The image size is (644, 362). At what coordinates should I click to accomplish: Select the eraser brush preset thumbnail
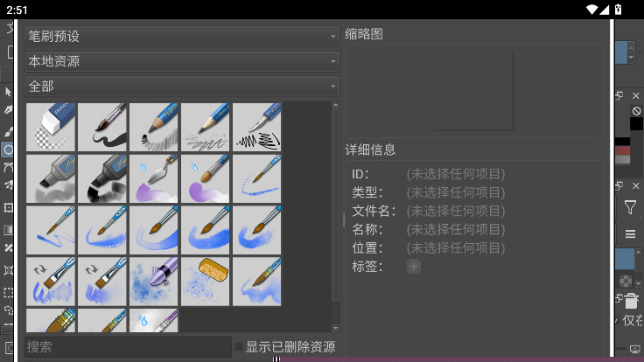[x=52, y=127]
